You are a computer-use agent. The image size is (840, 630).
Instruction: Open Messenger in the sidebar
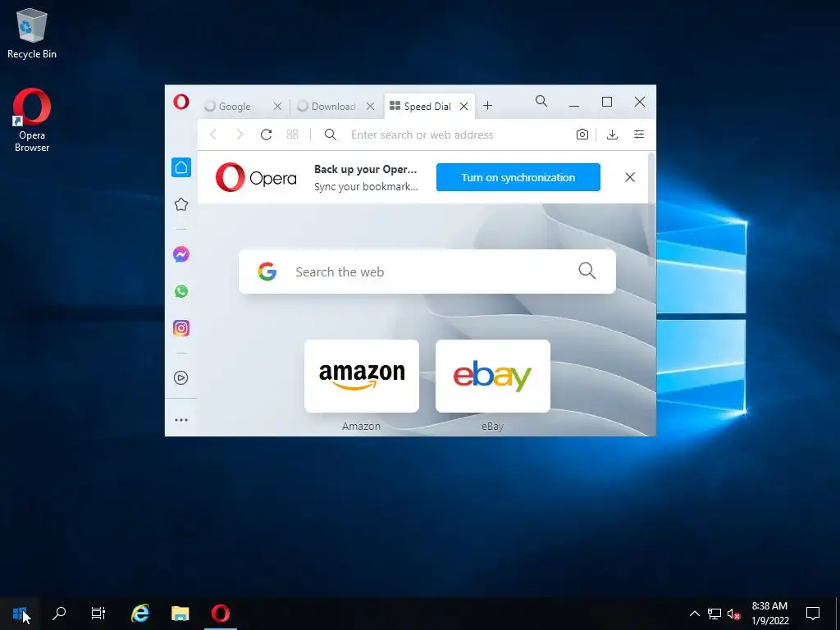pyautogui.click(x=181, y=254)
